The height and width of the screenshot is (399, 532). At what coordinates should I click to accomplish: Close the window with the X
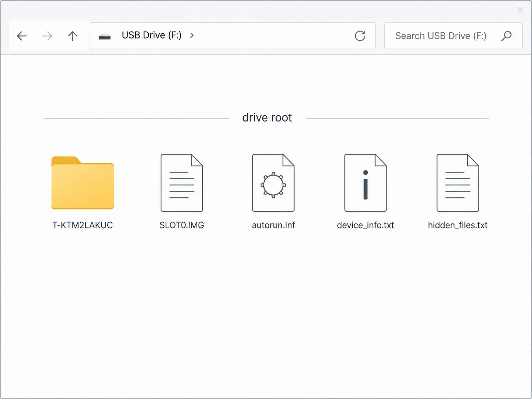pos(520,10)
